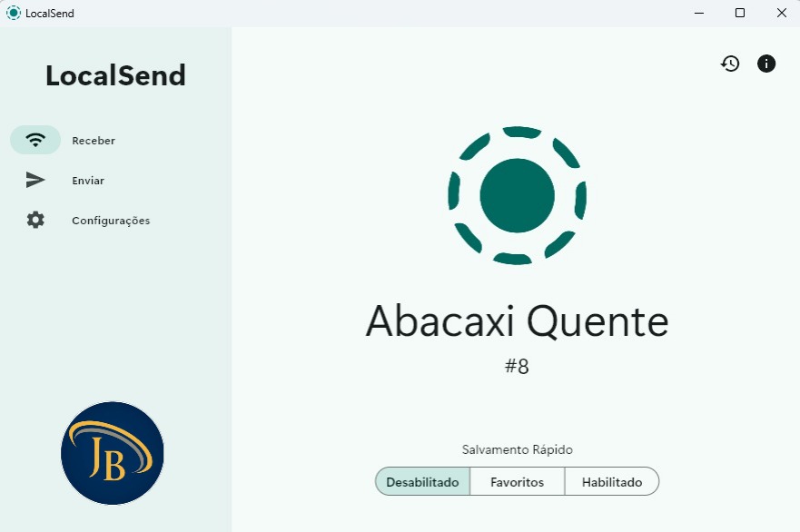800x532 pixels.
Task: Open the Configurações text label
Action: click(x=111, y=221)
